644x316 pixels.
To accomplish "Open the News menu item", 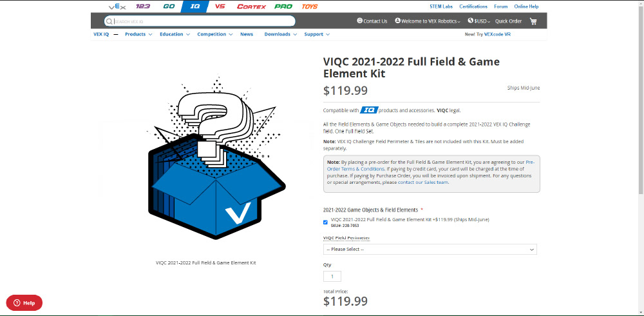I will 247,34.
